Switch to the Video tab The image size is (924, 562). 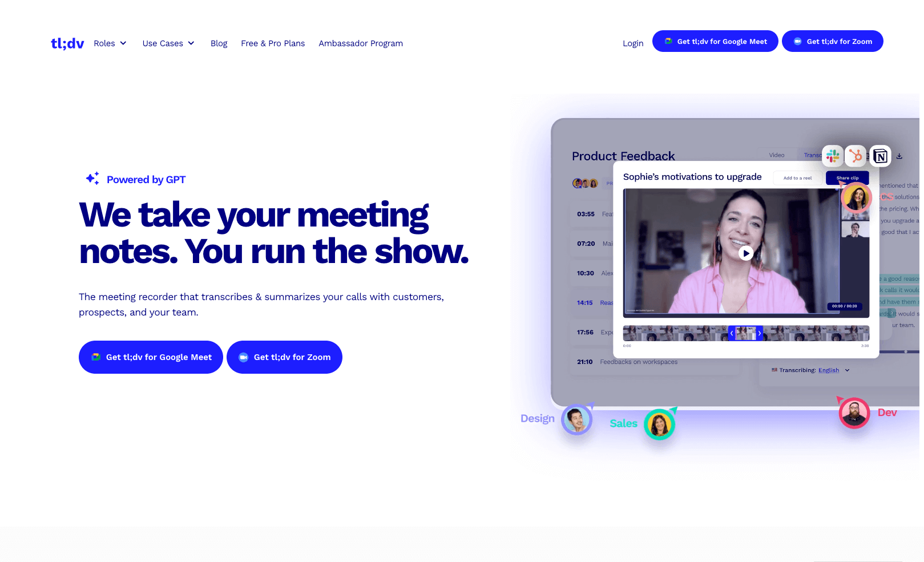tap(777, 155)
